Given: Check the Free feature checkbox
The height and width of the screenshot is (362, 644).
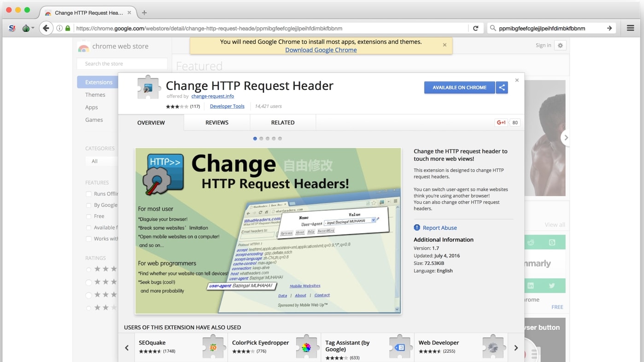Looking at the screenshot, I should (x=88, y=216).
